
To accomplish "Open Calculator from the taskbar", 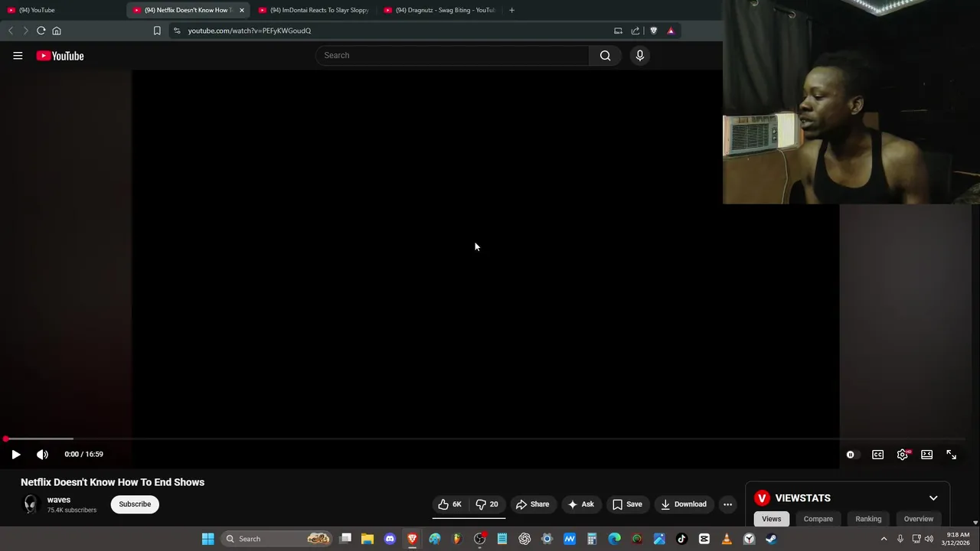I will click(592, 539).
